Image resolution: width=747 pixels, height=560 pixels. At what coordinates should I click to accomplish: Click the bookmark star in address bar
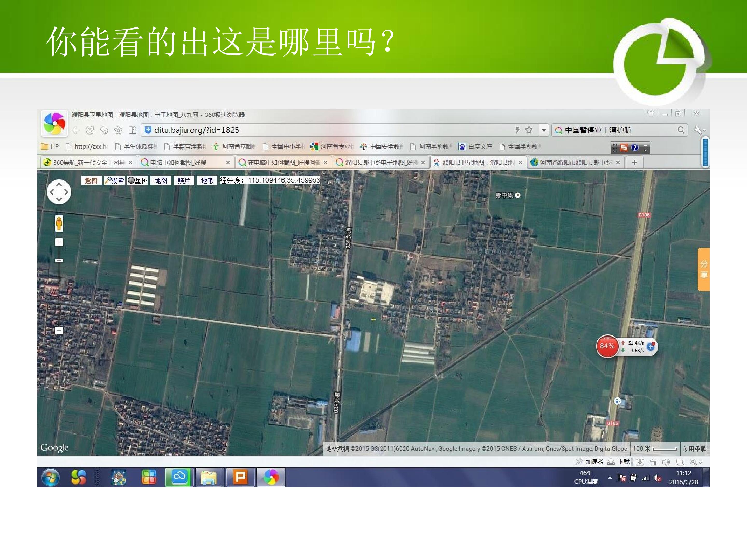(x=529, y=130)
